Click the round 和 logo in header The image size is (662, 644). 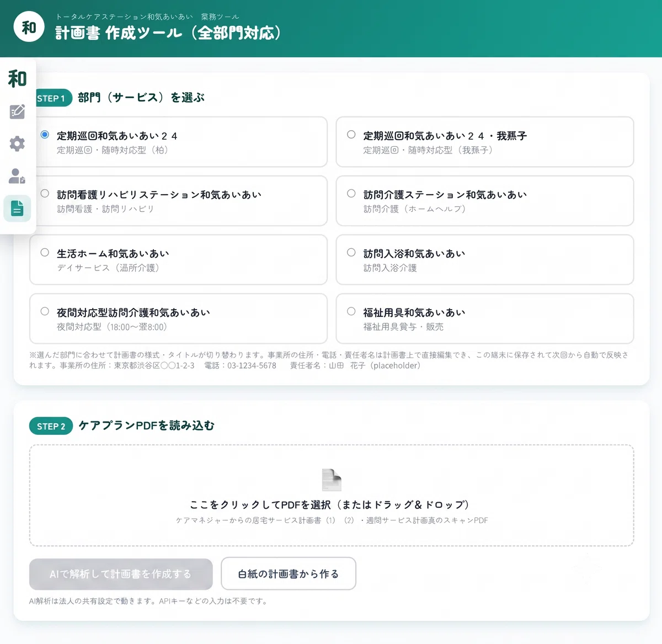tap(29, 26)
